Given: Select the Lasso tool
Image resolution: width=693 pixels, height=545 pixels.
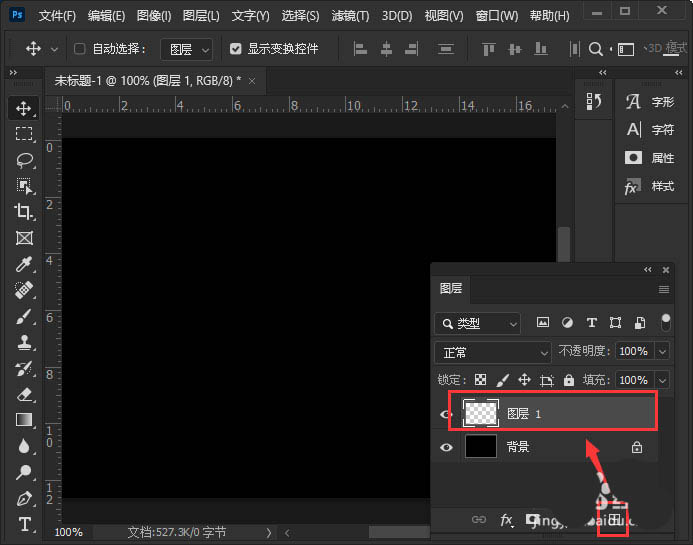Looking at the screenshot, I should pos(24,160).
